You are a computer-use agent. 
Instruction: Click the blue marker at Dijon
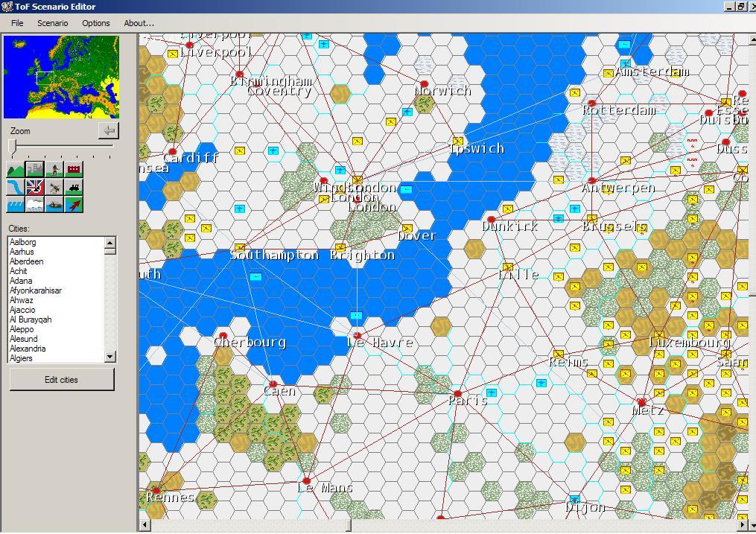(x=574, y=499)
